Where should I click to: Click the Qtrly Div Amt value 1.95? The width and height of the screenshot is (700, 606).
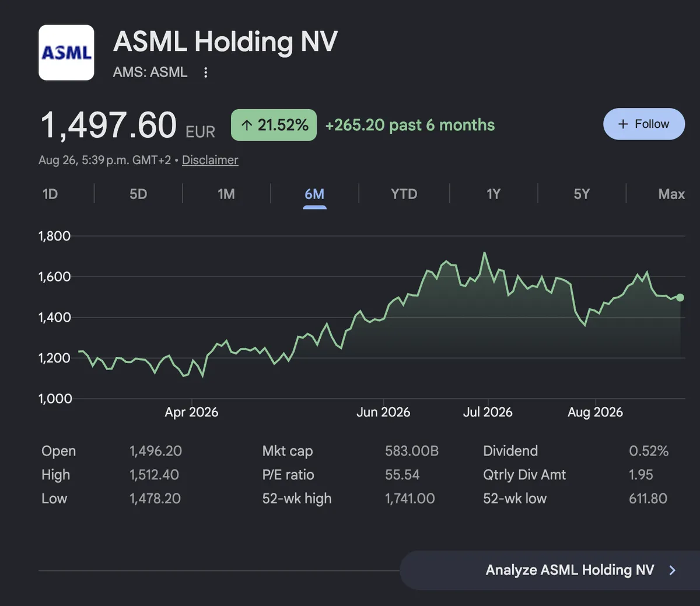(x=641, y=475)
